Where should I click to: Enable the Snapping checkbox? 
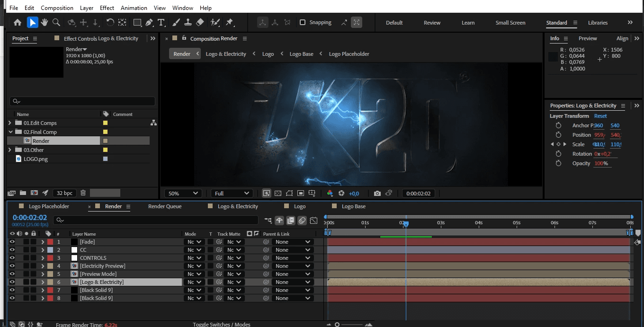(303, 22)
